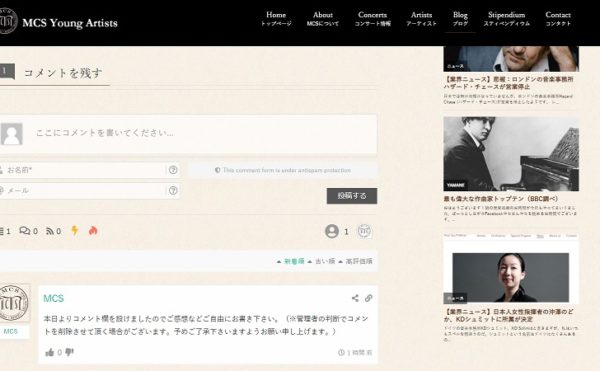This screenshot has height=371, width=600.
Task: Open the MCS author name link
Action: (54, 298)
